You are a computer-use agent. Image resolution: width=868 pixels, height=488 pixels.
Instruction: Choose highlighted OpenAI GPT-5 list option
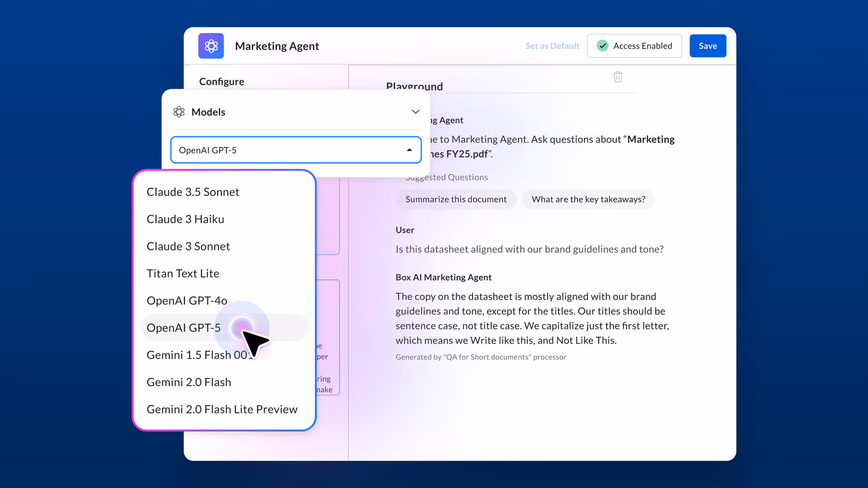(x=183, y=328)
